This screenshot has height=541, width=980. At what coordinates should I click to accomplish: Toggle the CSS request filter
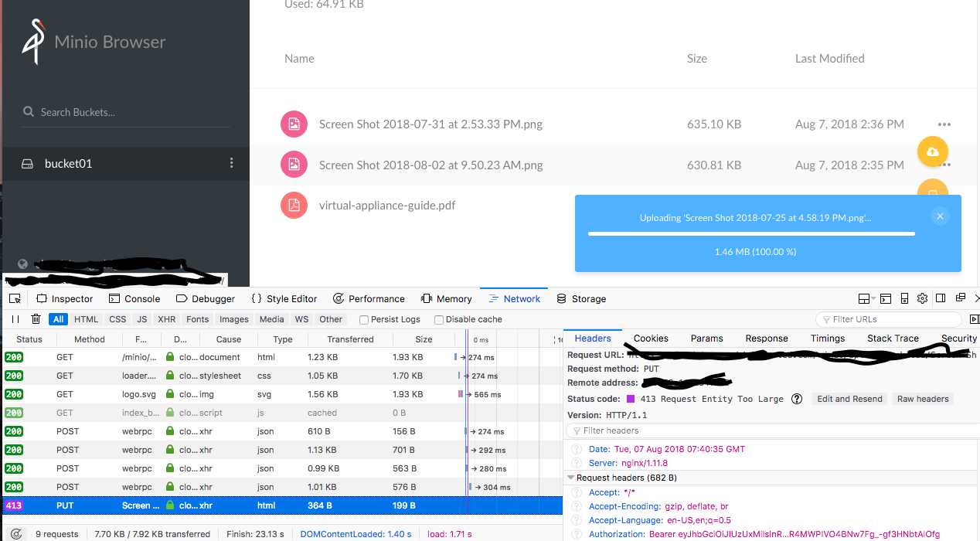pos(117,319)
